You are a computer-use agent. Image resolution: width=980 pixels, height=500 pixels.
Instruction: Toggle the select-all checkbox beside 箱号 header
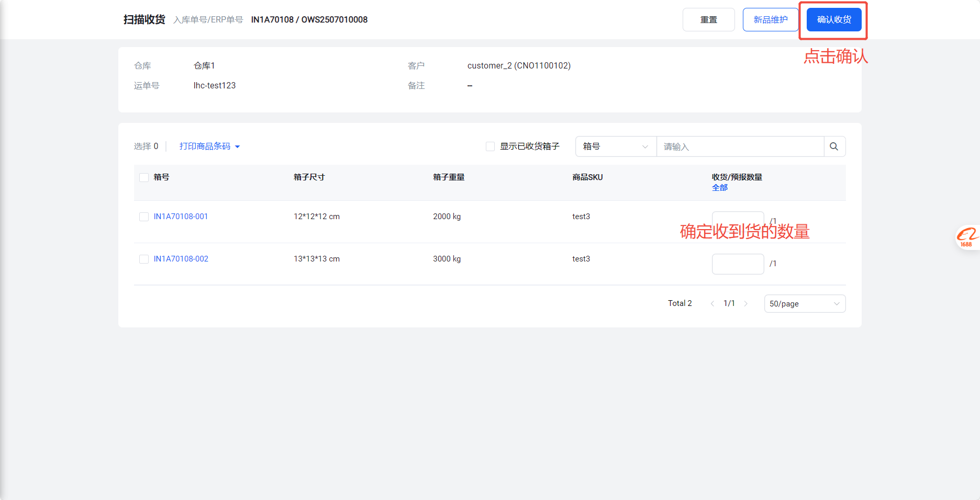[x=144, y=177]
